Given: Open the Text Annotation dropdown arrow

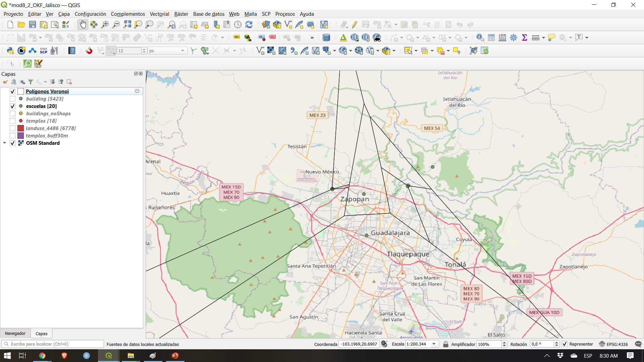Looking at the screenshot, I should coord(587,38).
